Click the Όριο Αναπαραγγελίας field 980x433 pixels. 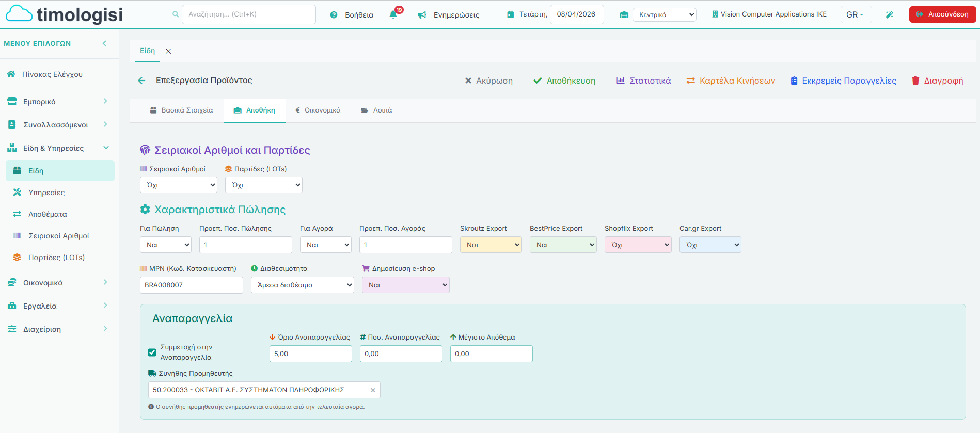[x=311, y=354]
